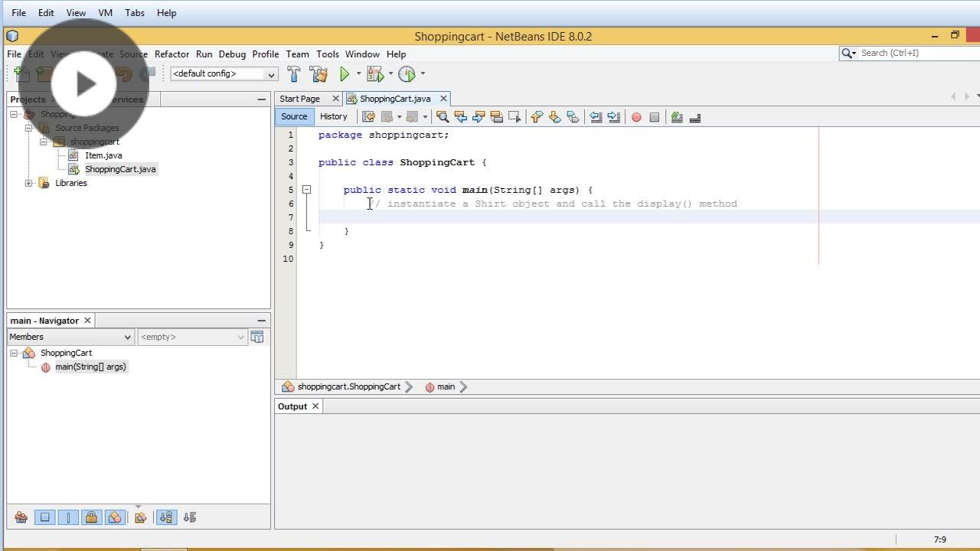Click the video play overlay button

click(84, 83)
